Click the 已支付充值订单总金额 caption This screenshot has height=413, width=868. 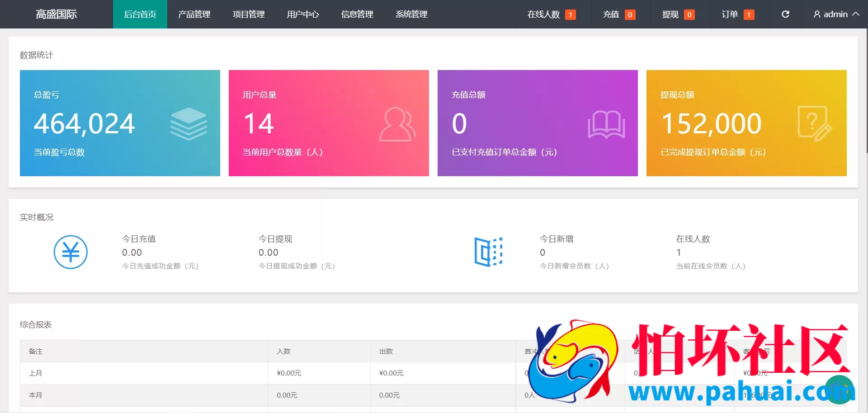(x=504, y=152)
